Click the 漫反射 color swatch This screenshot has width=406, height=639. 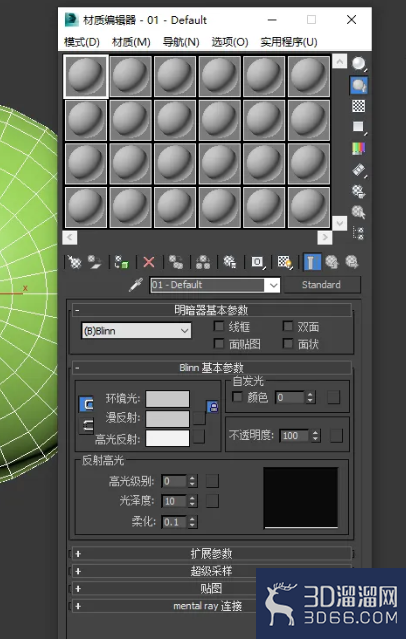point(168,419)
